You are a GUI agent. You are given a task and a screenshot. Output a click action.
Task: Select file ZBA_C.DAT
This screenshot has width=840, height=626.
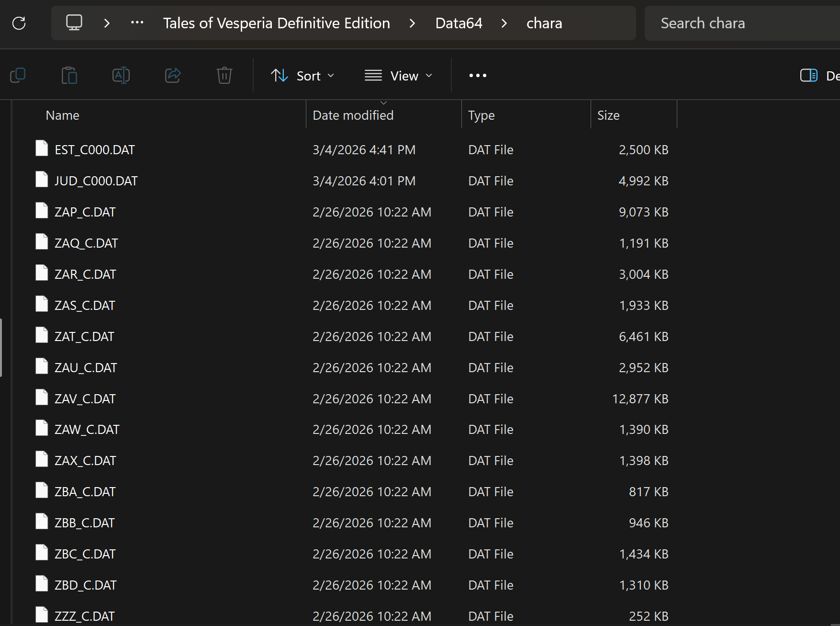pyautogui.click(x=85, y=492)
